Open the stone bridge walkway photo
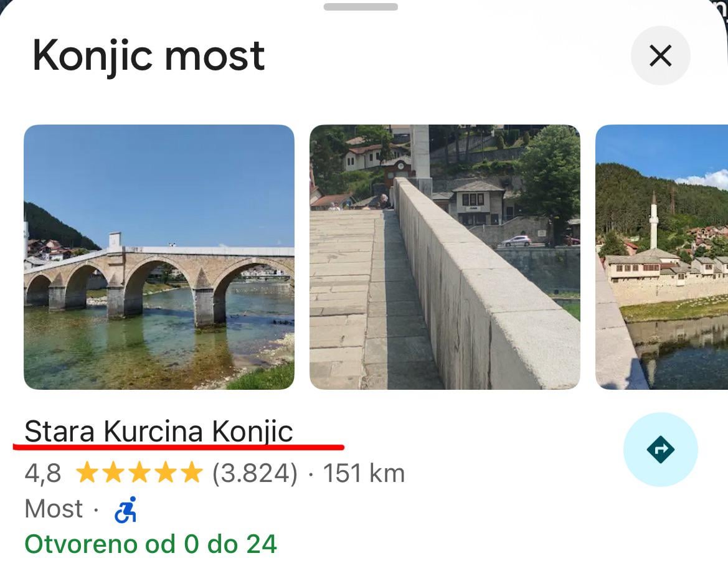This screenshot has height=571, width=728. [x=445, y=257]
